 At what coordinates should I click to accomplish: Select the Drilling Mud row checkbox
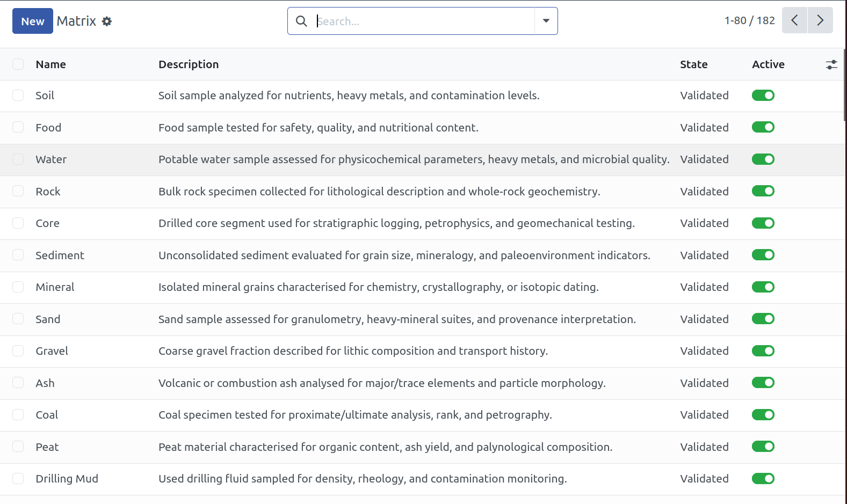(x=18, y=479)
